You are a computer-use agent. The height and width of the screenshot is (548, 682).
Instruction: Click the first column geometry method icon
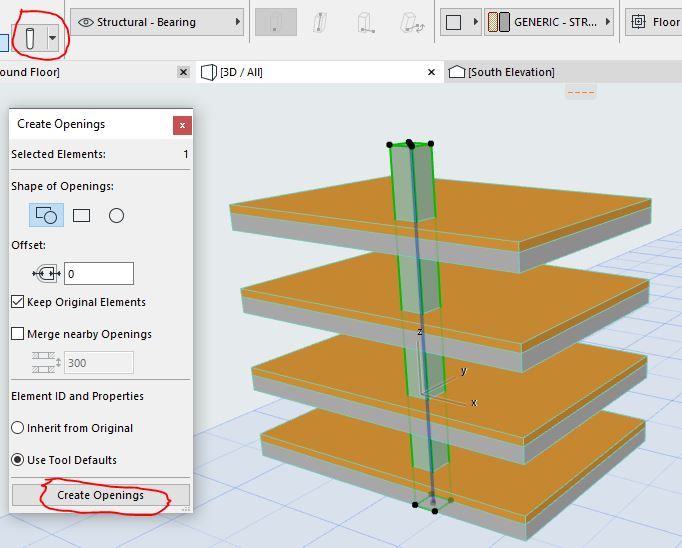point(275,22)
